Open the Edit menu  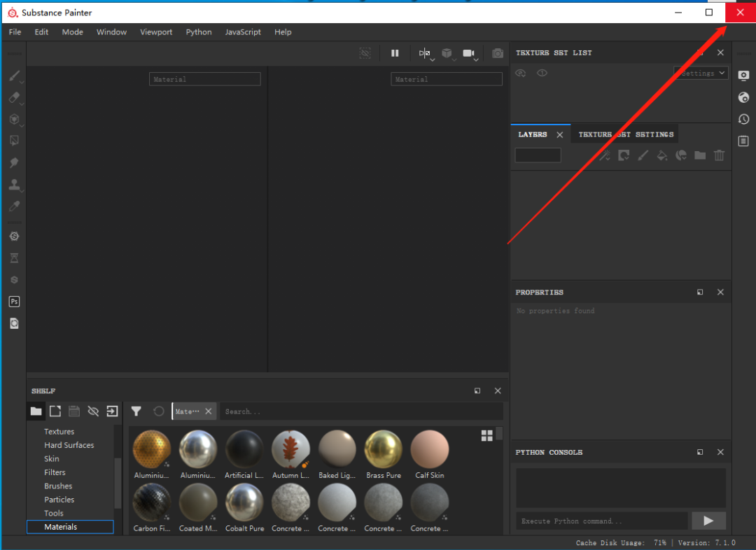[41, 31]
